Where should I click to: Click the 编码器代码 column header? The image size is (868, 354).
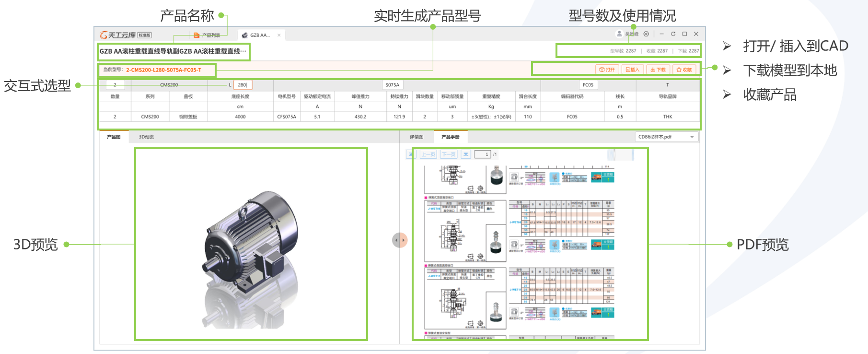click(x=572, y=96)
